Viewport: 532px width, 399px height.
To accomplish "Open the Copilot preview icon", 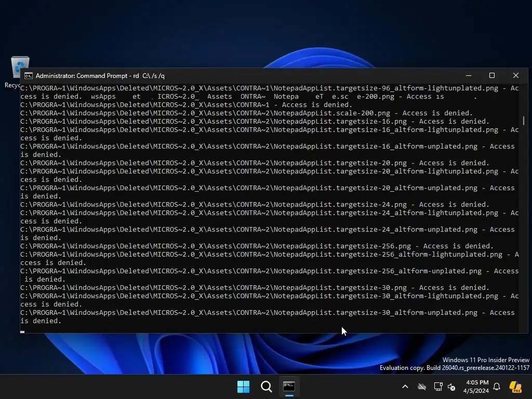I will (x=516, y=387).
